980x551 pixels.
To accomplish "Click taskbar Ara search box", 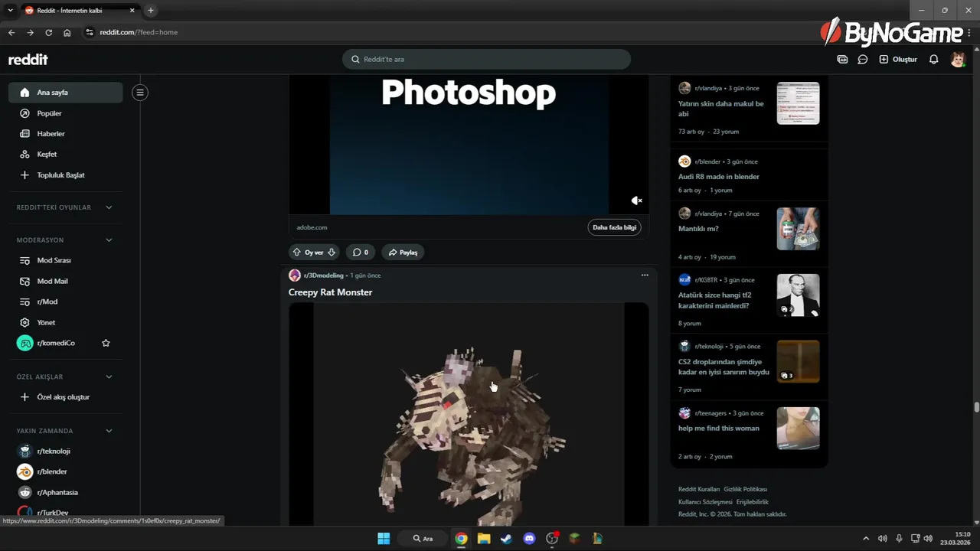I will tap(423, 539).
